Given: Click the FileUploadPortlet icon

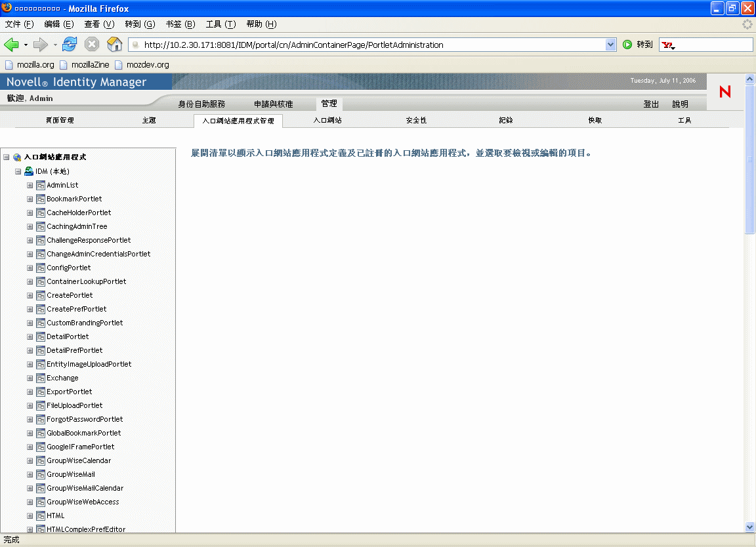Looking at the screenshot, I should click(x=41, y=405).
